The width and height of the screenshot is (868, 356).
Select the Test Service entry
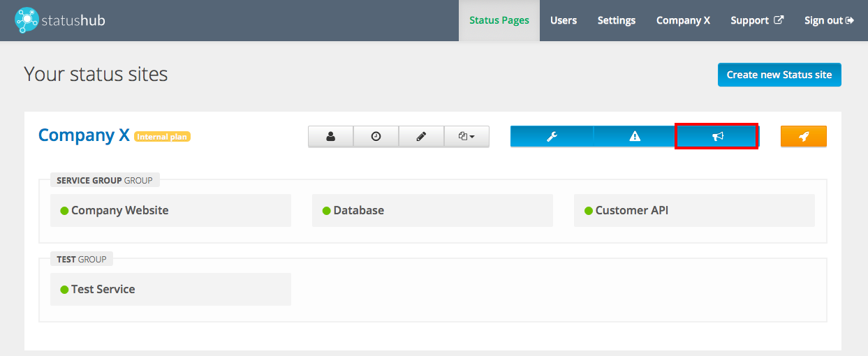pos(170,289)
